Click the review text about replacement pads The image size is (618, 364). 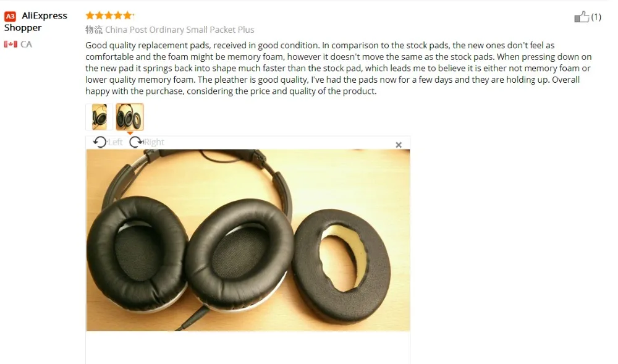click(339, 68)
